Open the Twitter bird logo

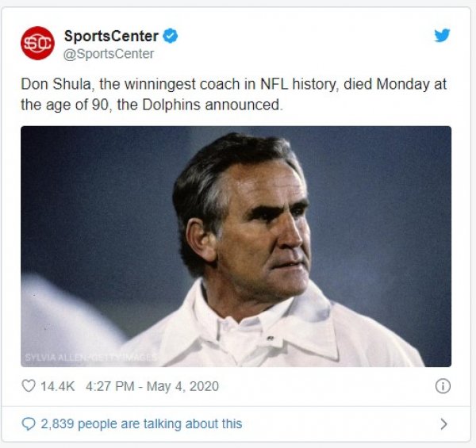coord(442,35)
